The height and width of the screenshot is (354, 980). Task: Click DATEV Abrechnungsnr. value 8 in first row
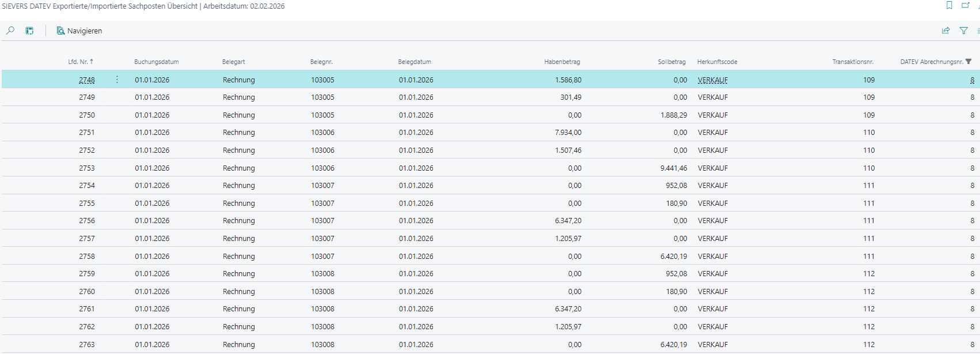pos(972,80)
